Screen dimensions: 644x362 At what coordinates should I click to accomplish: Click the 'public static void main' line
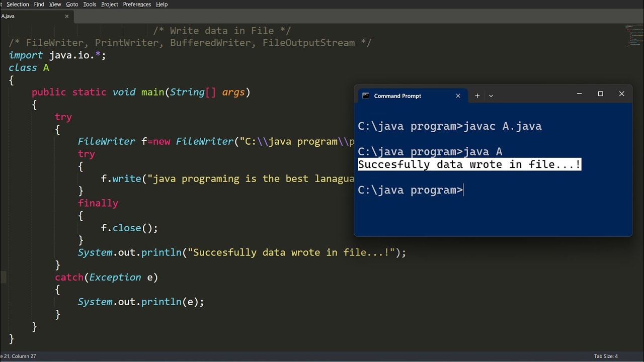pos(141,92)
